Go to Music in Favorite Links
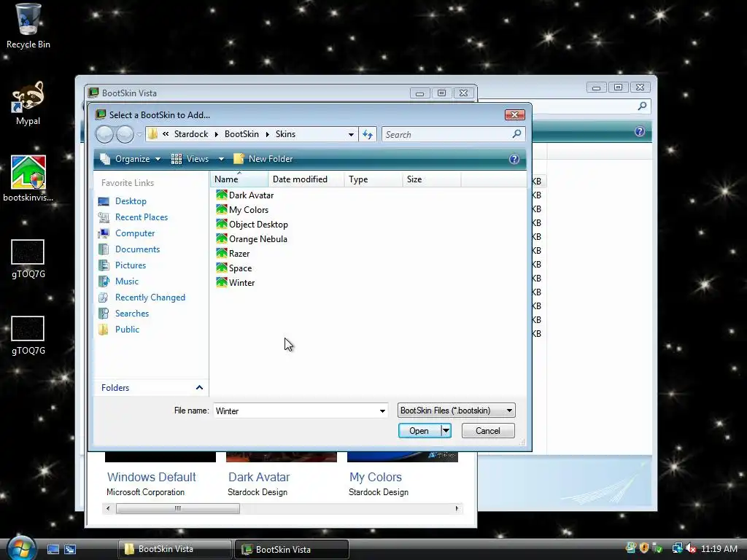 pos(127,281)
